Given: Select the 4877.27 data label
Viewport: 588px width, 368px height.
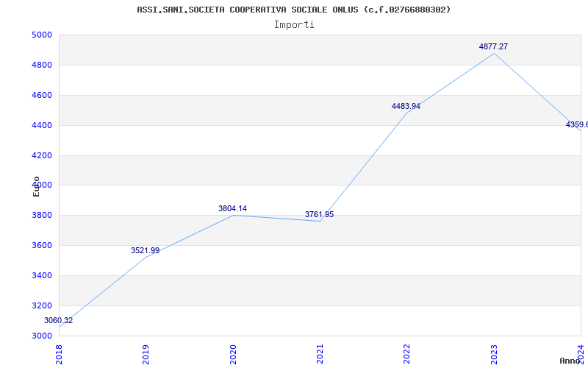Looking at the screenshot, I should (493, 46).
